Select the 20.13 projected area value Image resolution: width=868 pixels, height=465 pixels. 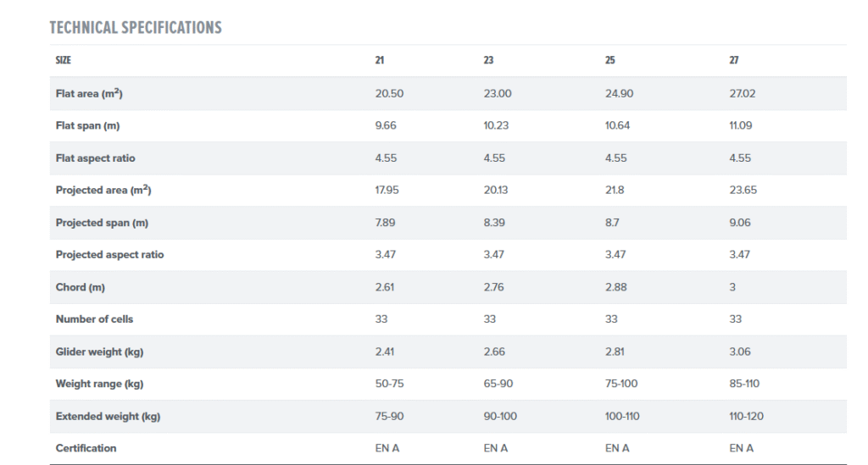coord(496,191)
